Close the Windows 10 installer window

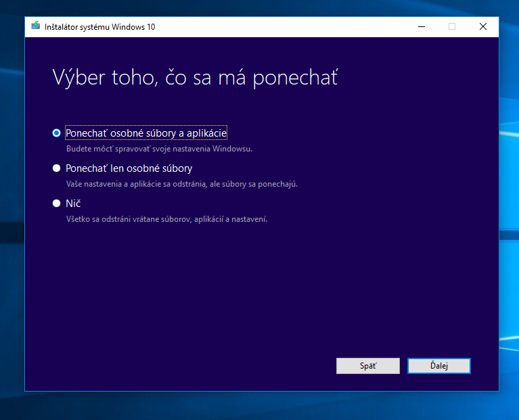(483, 26)
